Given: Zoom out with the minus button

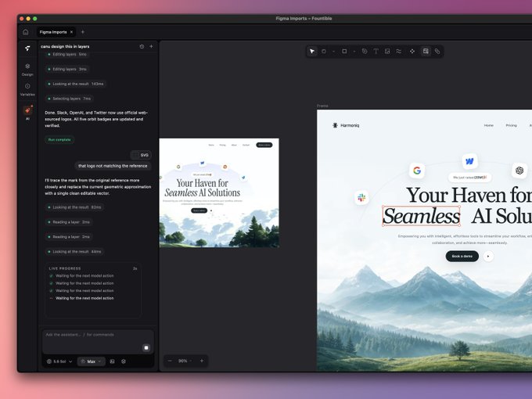Looking at the screenshot, I should coord(170,361).
